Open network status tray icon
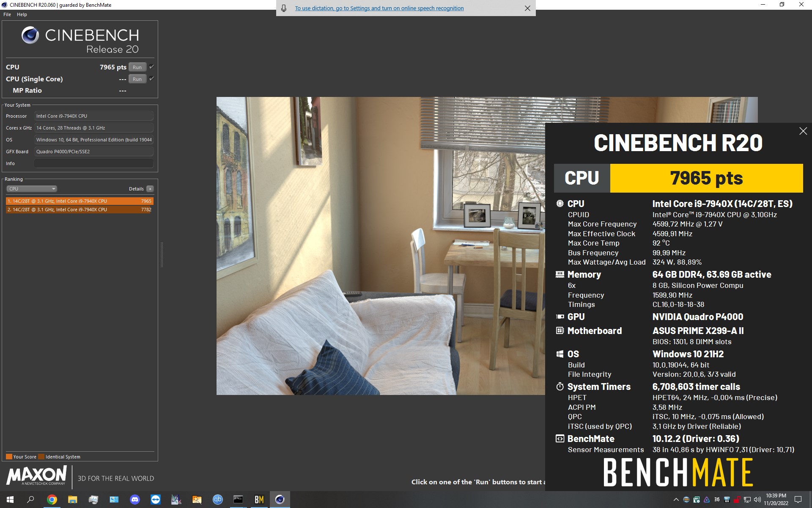 point(747,500)
